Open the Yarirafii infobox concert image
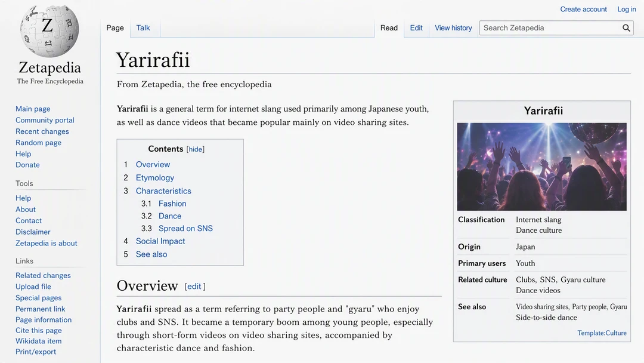This screenshot has width=644, height=363. pos(541,167)
